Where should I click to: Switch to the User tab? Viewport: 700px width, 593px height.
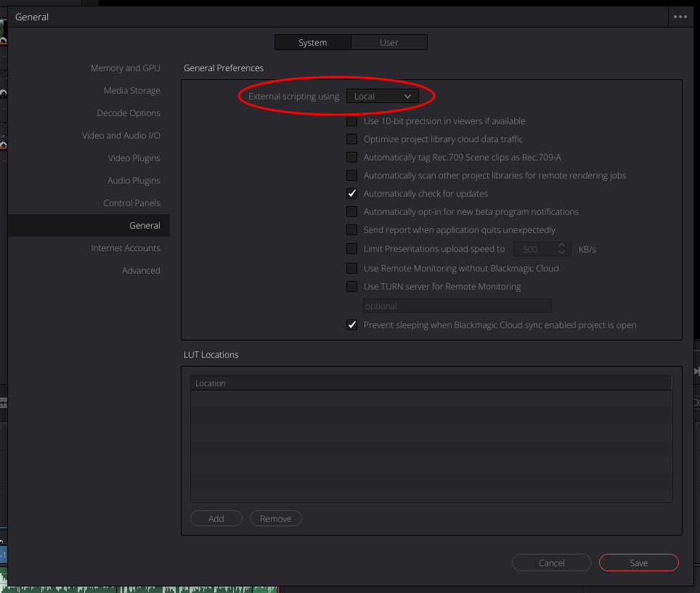(388, 42)
